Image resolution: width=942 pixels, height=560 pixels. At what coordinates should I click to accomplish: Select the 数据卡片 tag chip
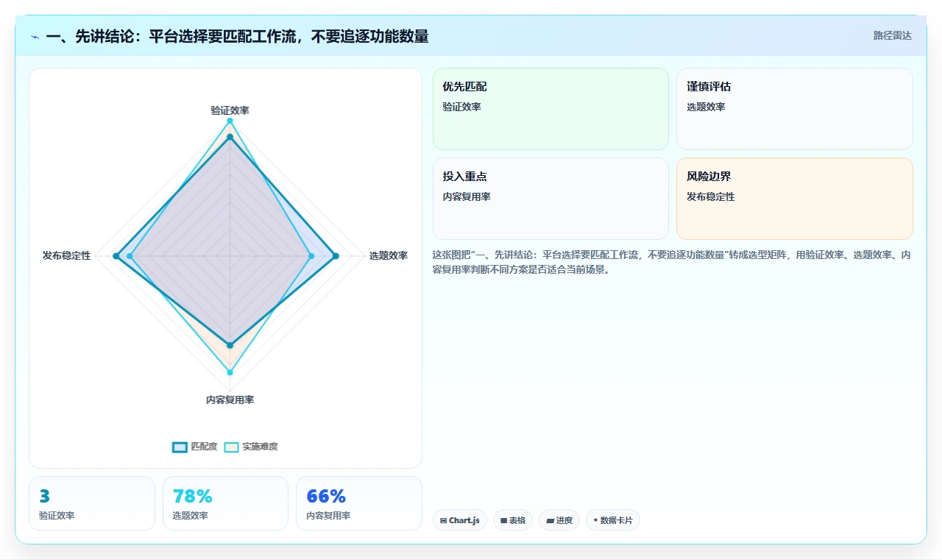tap(613, 520)
